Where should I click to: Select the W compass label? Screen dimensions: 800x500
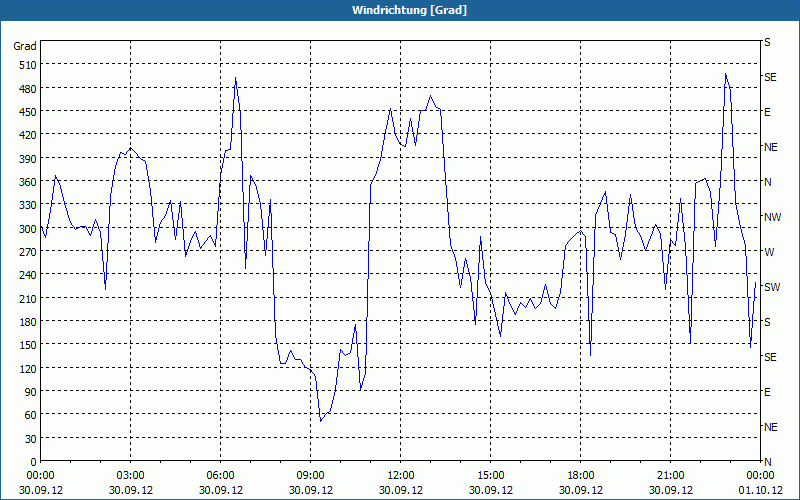coord(769,252)
